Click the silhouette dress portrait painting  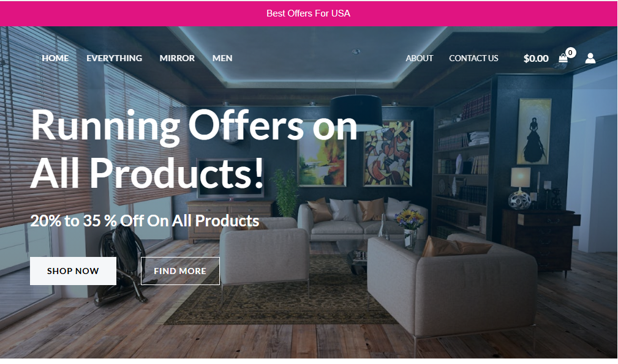click(534, 132)
